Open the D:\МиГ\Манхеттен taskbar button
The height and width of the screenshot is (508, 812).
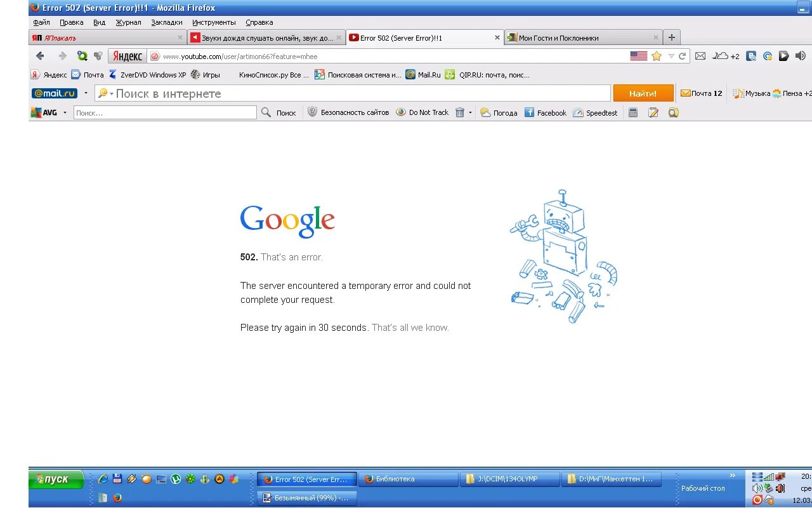point(611,479)
